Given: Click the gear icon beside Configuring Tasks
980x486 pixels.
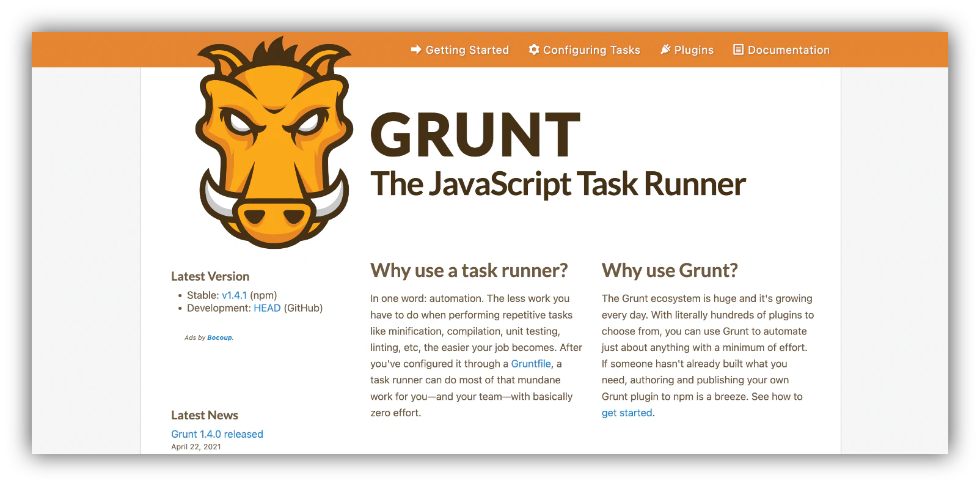Looking at the screenshot, I should (534, 50).
